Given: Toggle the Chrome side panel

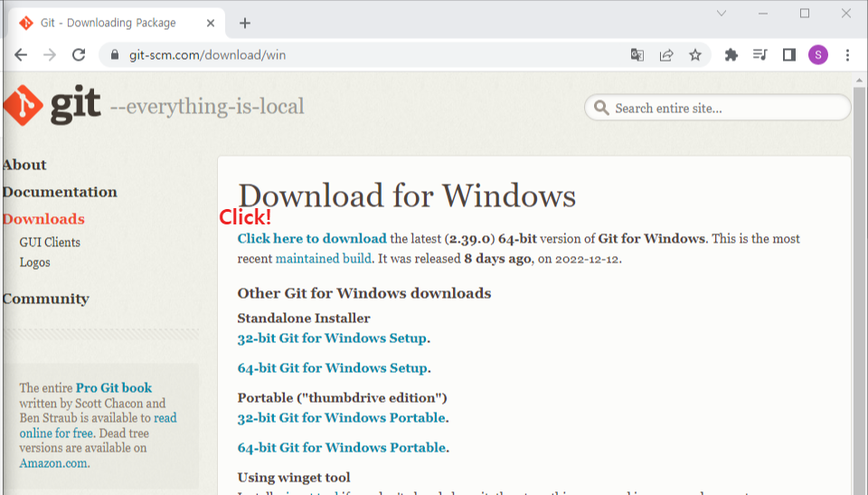Looking at the screenshot, I should coord(788,55).
